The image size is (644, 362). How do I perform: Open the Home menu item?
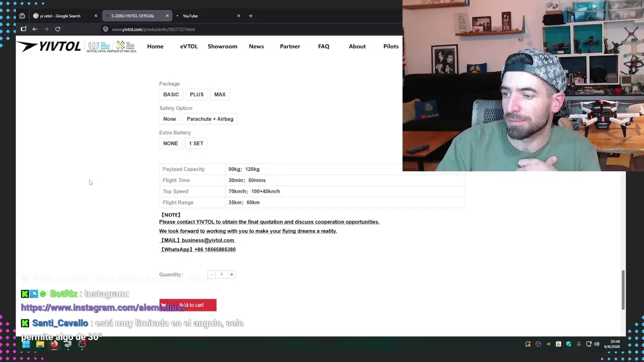[155, 46]
